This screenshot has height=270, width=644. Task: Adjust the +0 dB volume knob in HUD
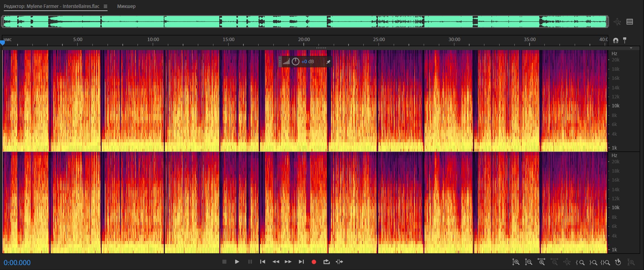[x=295, y=62]
